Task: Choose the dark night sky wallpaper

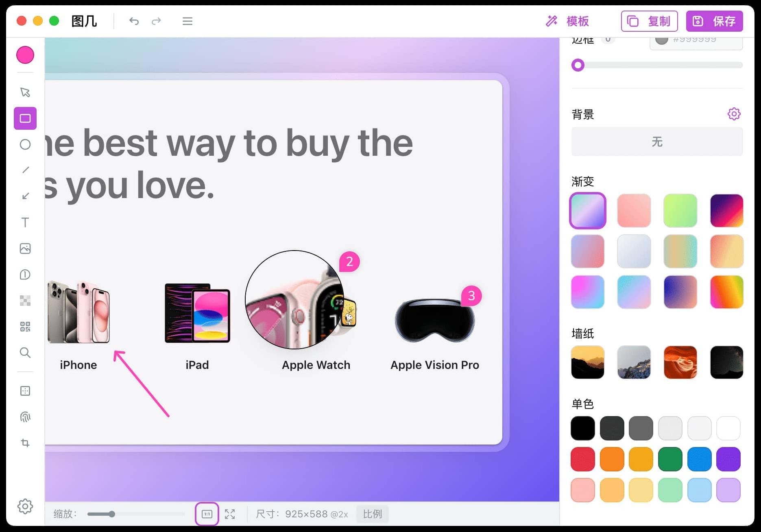Action: click(727, 362)
